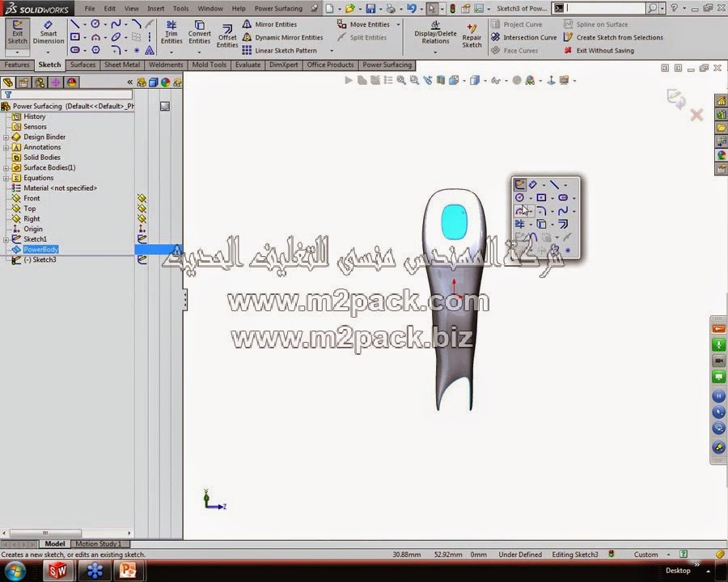Image resolution: width=728 pixels, height=582 pixels.
Task: Click Mirror Entities button
Action: click(270, 24)
